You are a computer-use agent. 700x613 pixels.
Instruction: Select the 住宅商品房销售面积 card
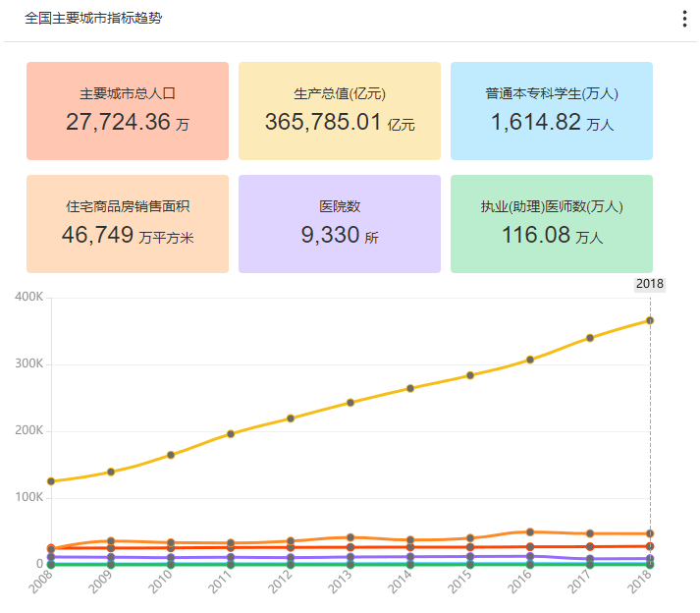(x=128, y=224)
